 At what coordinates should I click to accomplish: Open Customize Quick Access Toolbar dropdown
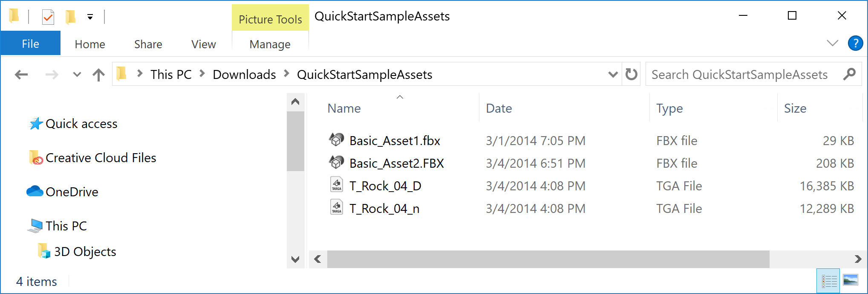coord(90,17)
